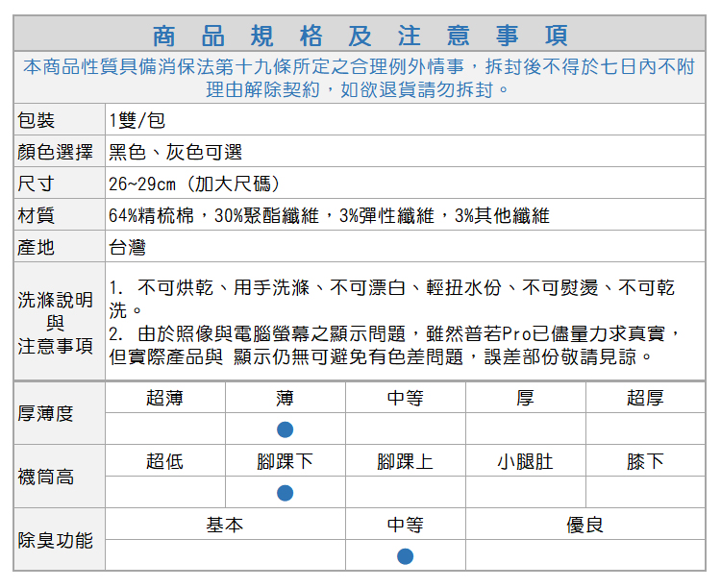Click the 洗滌說明與注意事項 label cell

click(56, 323)
